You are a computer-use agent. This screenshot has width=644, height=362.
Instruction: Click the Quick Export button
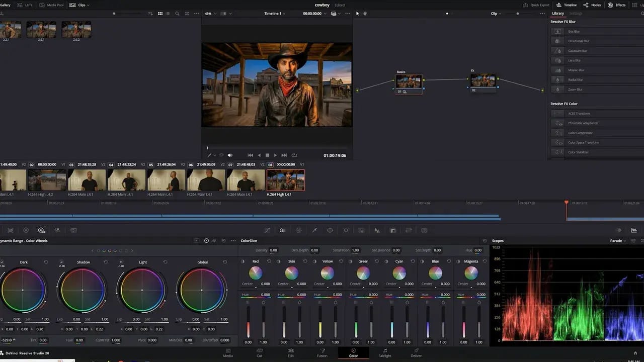[536, 5]
